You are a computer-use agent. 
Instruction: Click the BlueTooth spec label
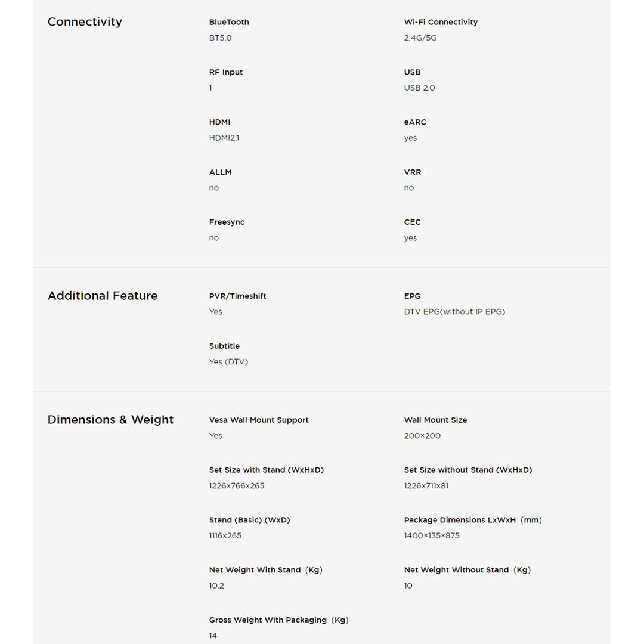pos(229,22)
